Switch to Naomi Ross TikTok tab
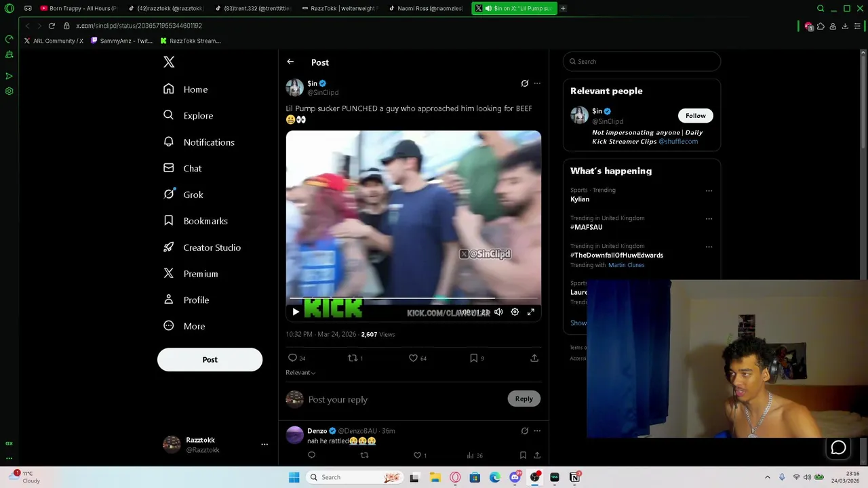The image size is (868, 488). tap(427, 8)
